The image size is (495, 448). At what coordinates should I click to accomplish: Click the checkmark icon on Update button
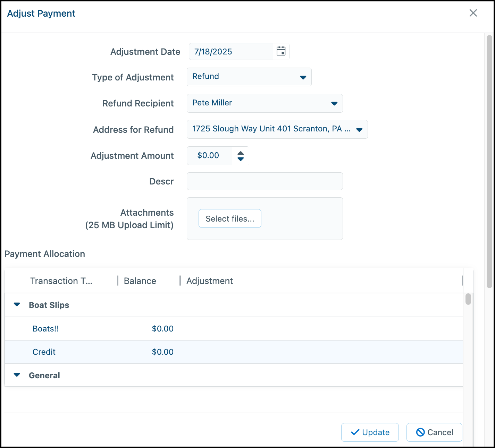[x=354, y=432]
